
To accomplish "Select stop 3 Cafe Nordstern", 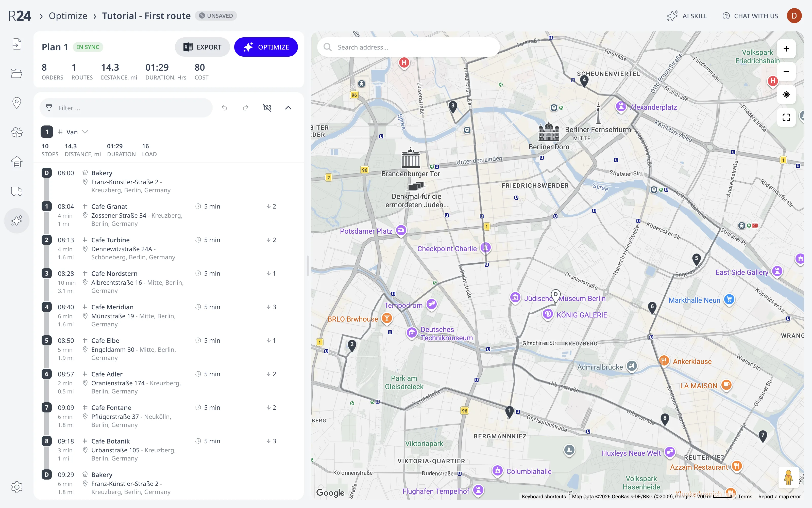I will pyautogui.click(x=169, y=282).
